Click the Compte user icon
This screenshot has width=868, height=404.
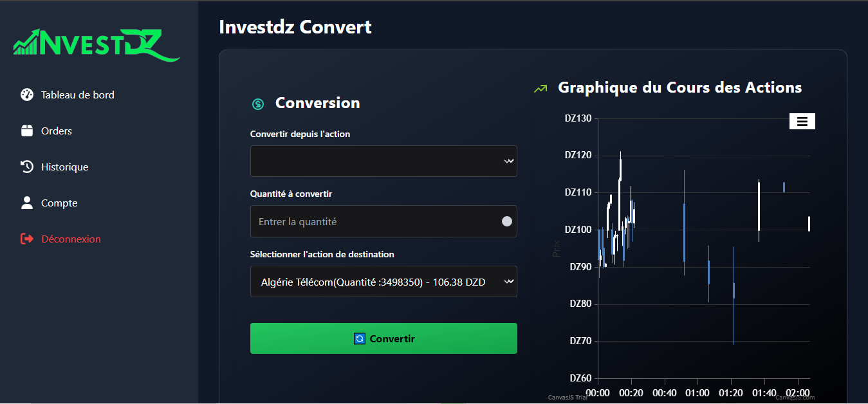(x=27, y=203)
